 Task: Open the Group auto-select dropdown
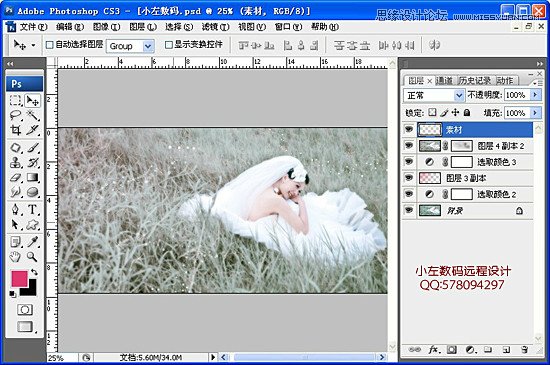148,46
